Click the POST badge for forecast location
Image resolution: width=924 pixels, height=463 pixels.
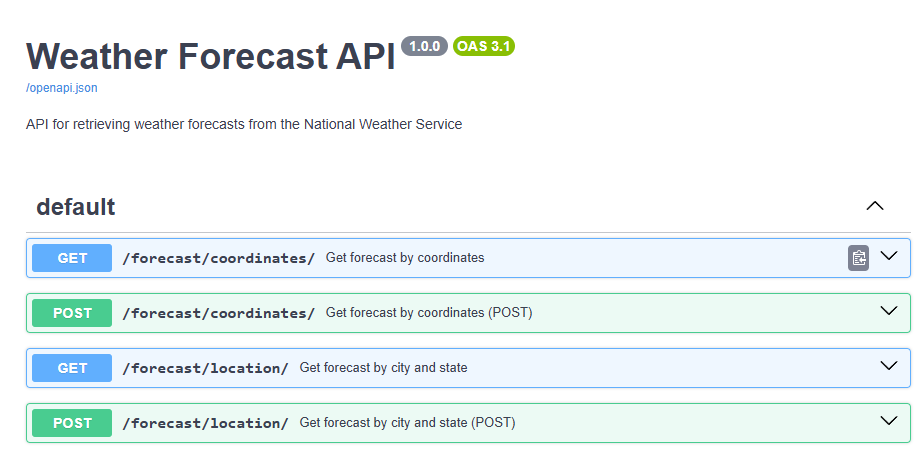click(72, 423)
